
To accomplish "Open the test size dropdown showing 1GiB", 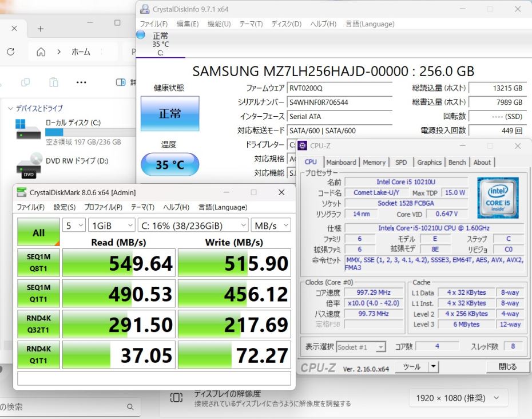I will [x=112, y=226].
